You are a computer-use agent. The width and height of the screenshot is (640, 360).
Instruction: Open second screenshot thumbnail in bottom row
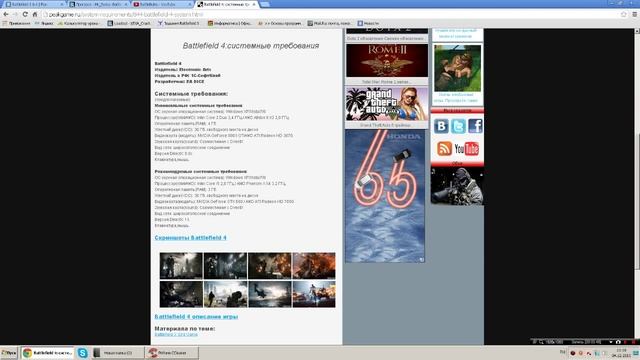click(225, 294)
